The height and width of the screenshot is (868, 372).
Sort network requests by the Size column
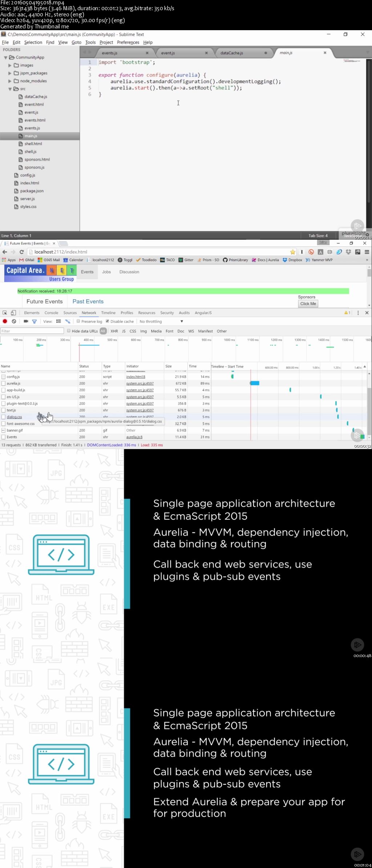pos(169,366)
